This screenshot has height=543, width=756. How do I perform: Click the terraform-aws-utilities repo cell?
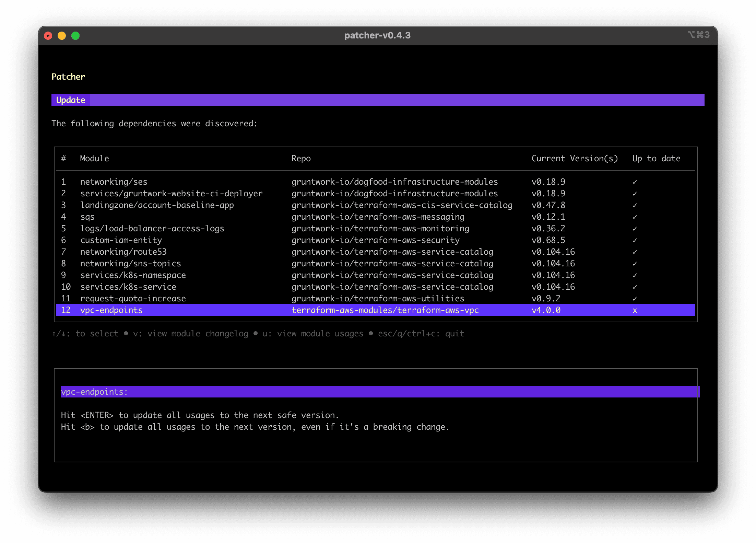click(378, 299)
